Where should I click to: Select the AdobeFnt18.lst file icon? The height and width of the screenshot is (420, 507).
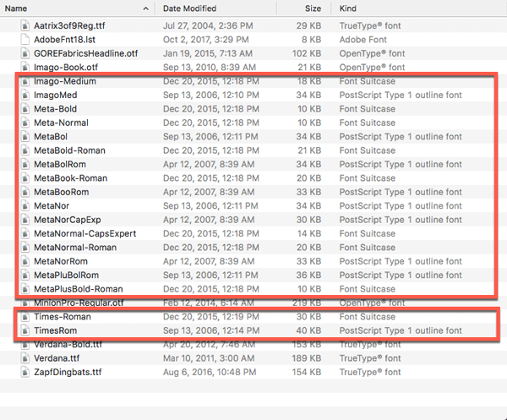tap(25, 40)
